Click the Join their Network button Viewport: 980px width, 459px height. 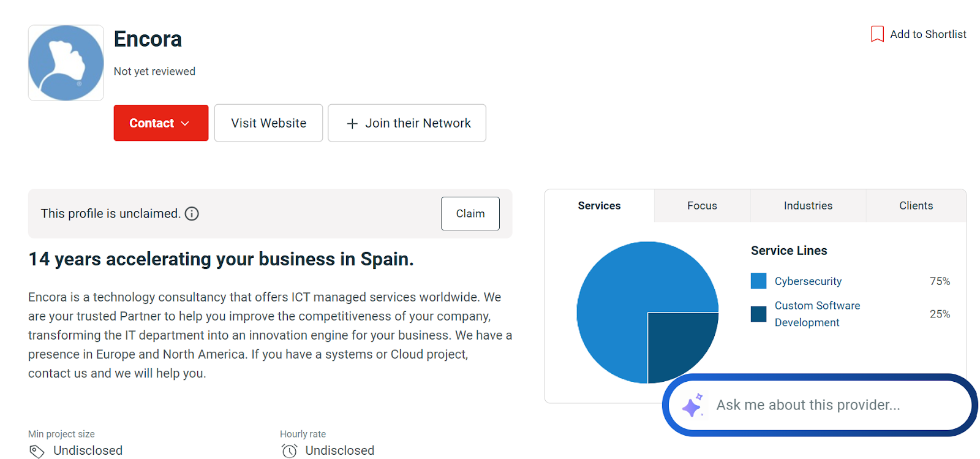[407, 123]
